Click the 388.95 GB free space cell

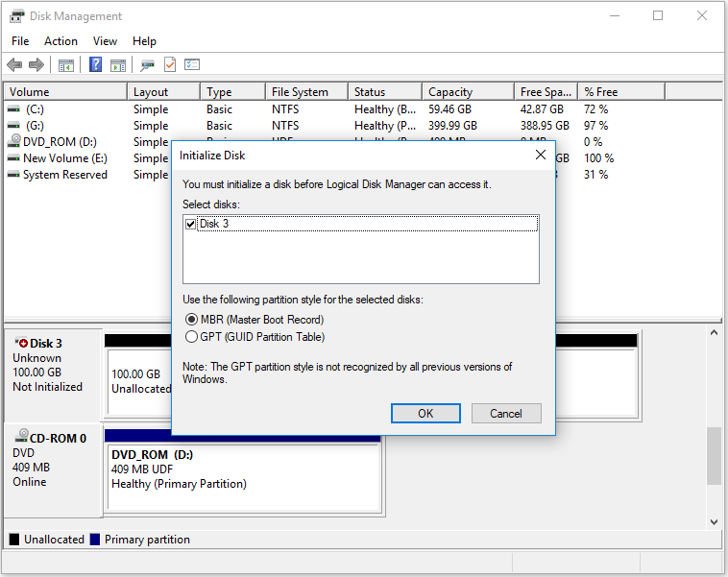(x=545, y=126)
